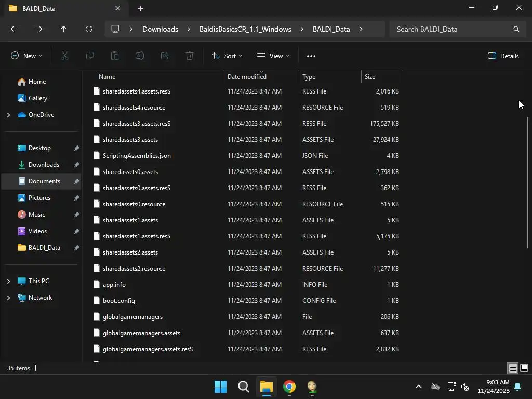Open taskbar Search

click(x=243, y=387)
